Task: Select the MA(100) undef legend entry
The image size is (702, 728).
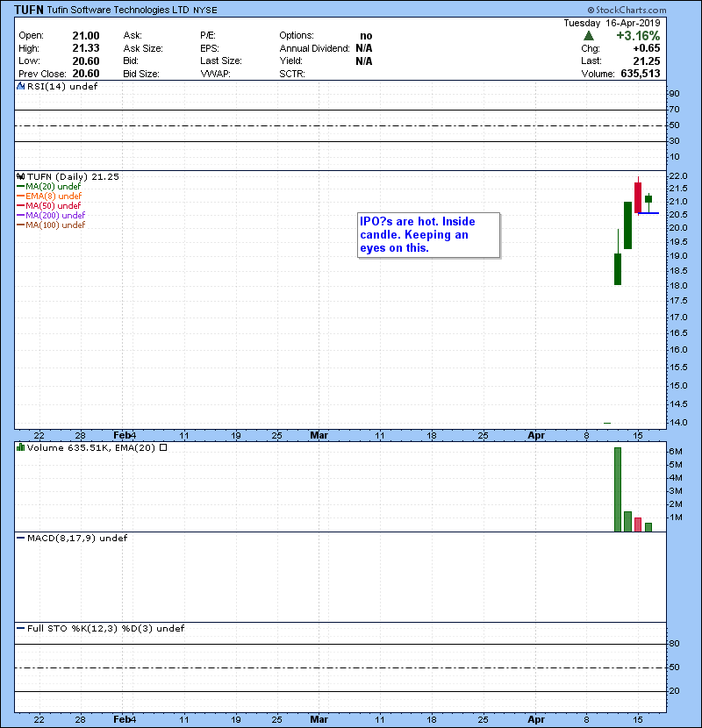Action: pos(51,225)
